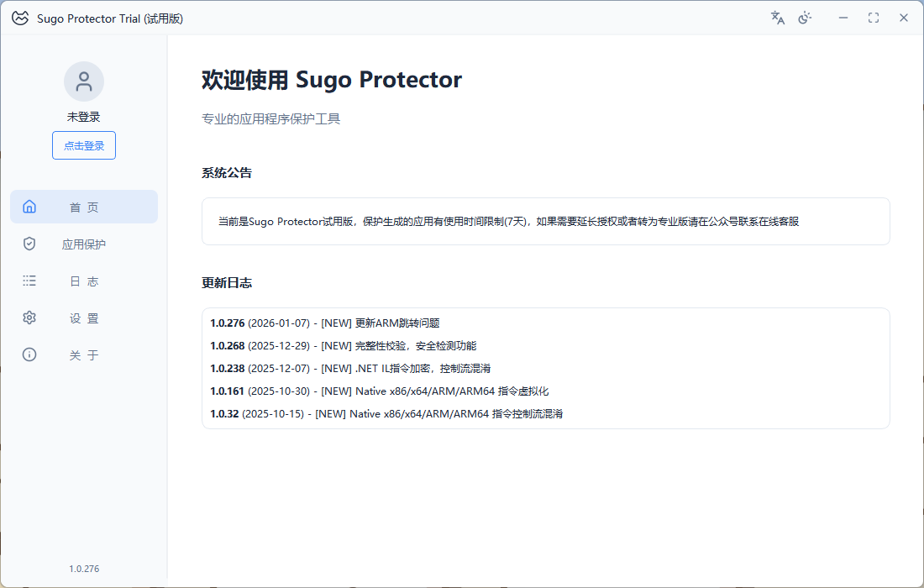Click version number 1.0.276 at sidebar bottom

84,569
